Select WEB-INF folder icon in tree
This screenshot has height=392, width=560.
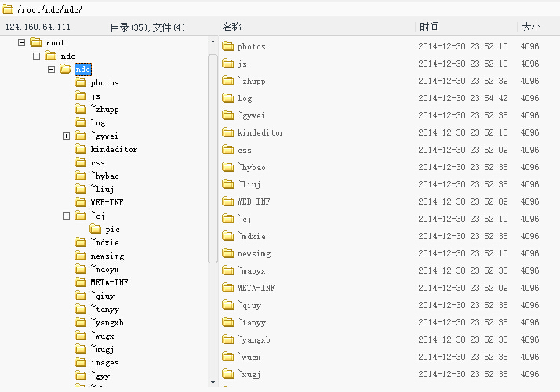coord(81,202)
